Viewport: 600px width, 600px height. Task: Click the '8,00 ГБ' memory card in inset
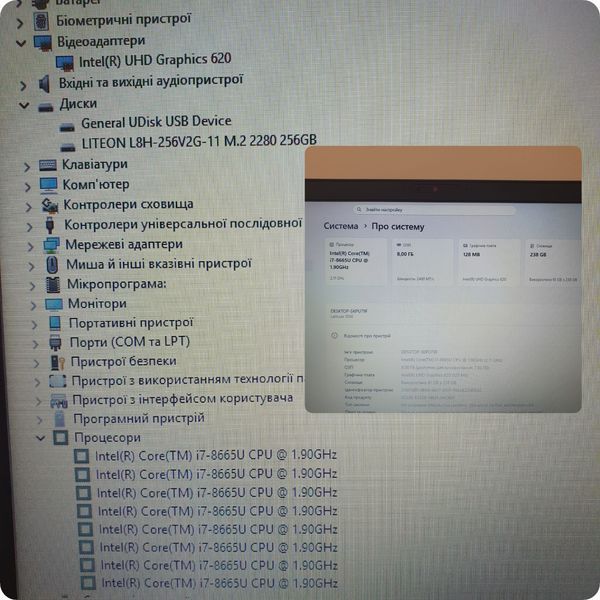click(x=423, y=262)
